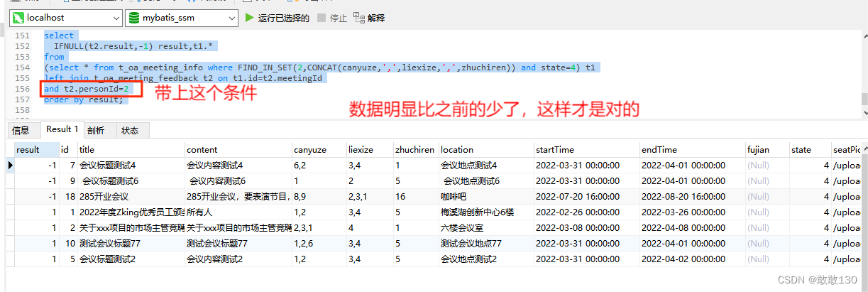
Task: Switch to the Result 1 tab
Action: [x=62, y=129]
